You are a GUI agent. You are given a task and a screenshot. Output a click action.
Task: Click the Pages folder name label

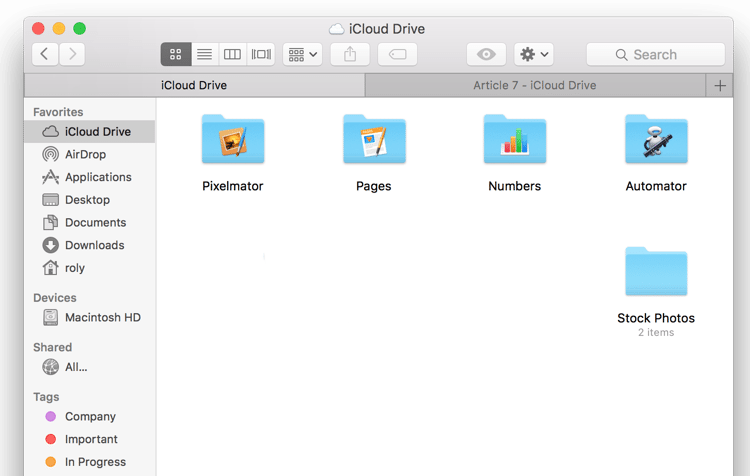[x=374, y=186]
